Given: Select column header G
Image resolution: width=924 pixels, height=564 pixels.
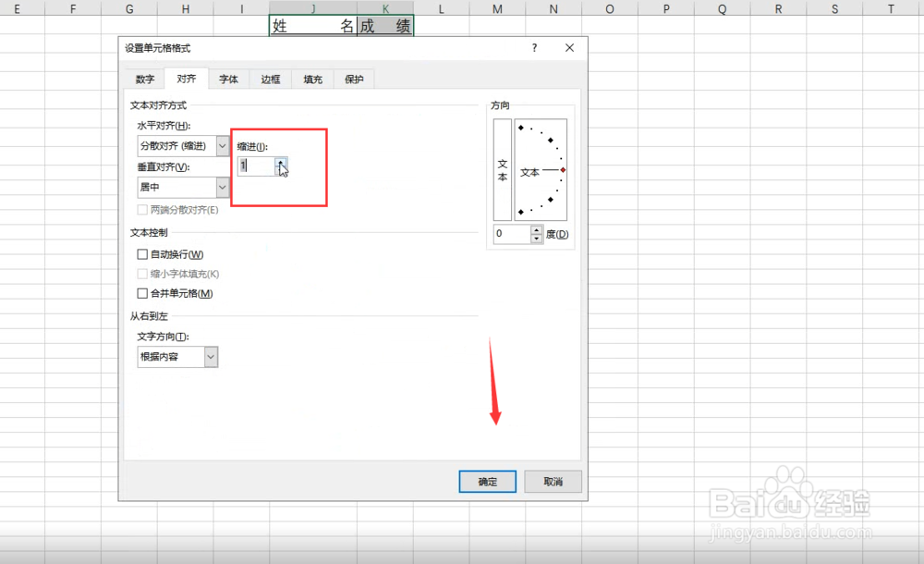Looking at the screenshot, I should pos(129,8).
